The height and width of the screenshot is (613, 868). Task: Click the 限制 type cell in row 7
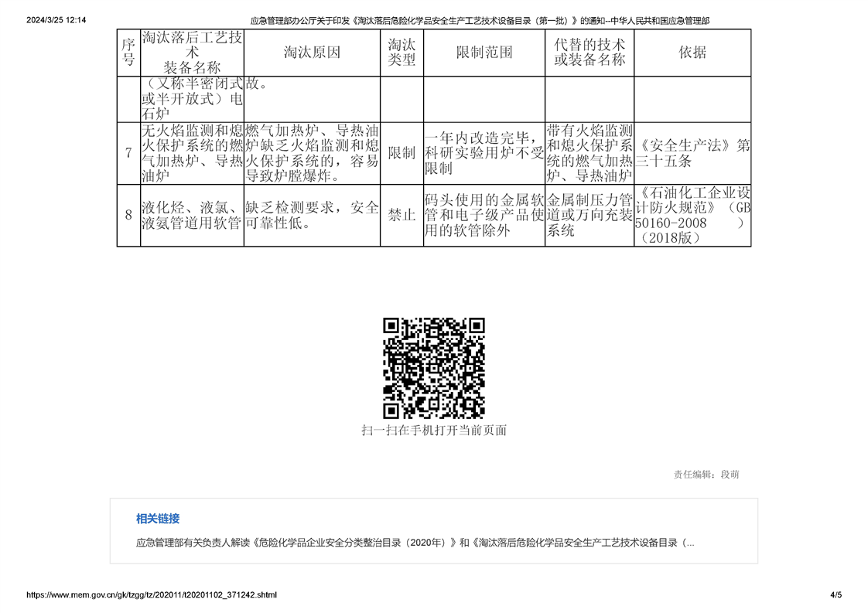(402, 153)
